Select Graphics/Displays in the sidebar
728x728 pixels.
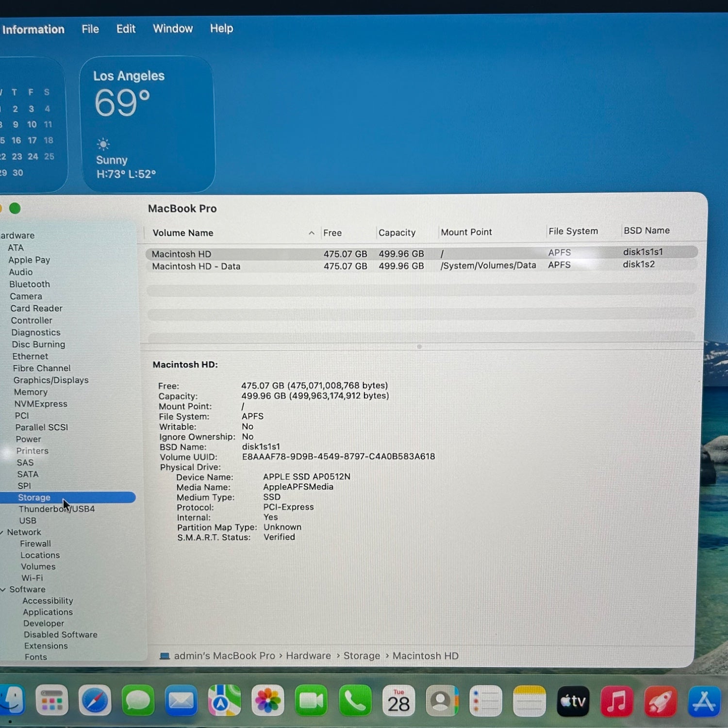(x=51, y=380)
